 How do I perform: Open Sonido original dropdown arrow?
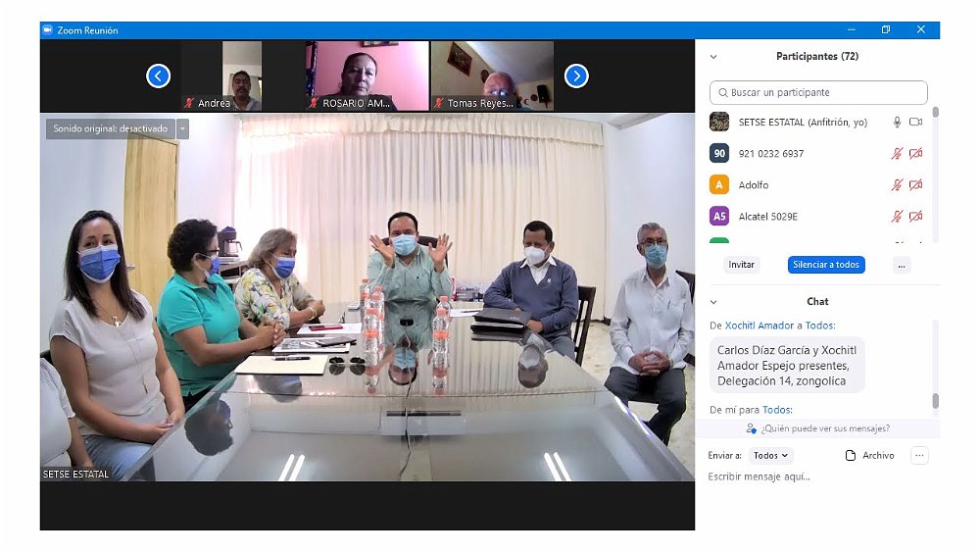point(182,128)
